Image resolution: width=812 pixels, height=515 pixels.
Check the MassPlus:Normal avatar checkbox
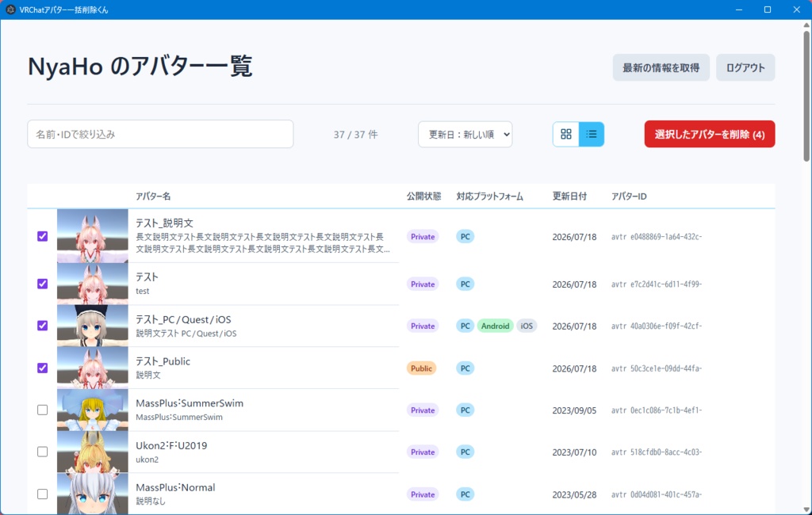point(43,494)
